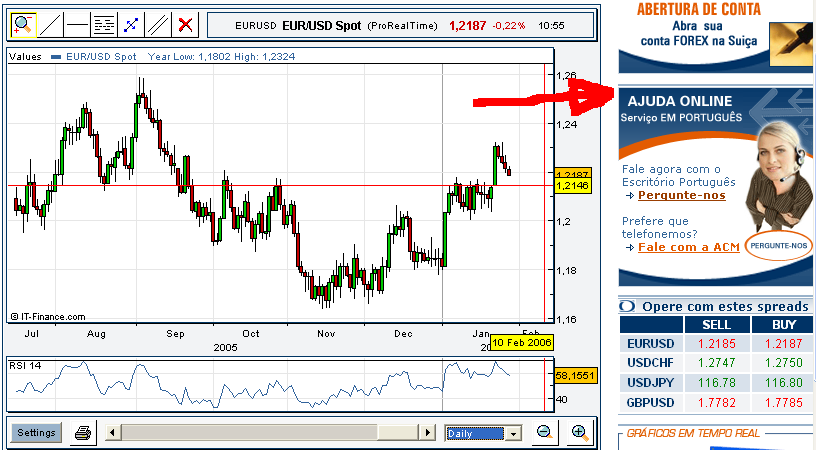Click the GBPUSD row label
This screenshot has width=816, height=450.
[x=651, y=403]
